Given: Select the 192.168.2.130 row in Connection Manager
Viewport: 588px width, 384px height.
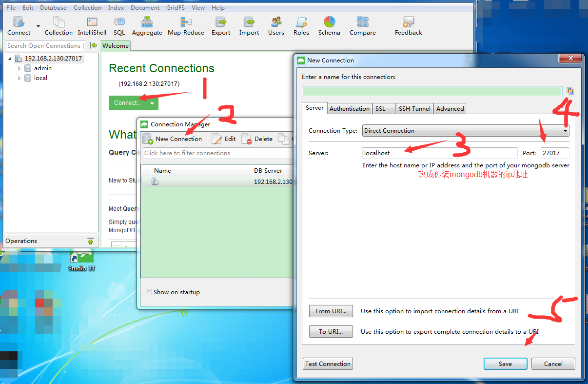Looking at the screenshot, I should [217, 182].
